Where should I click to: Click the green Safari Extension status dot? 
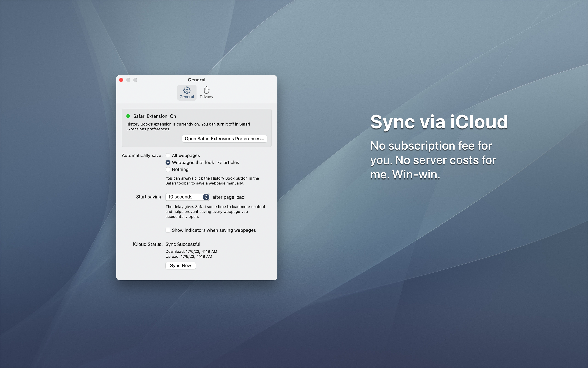tap(128, 116)
